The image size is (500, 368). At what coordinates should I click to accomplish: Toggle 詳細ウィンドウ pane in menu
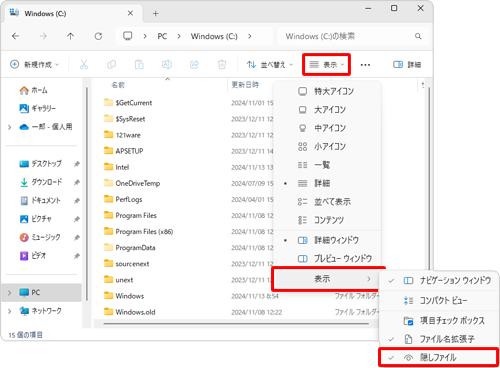tap(327, 240)
